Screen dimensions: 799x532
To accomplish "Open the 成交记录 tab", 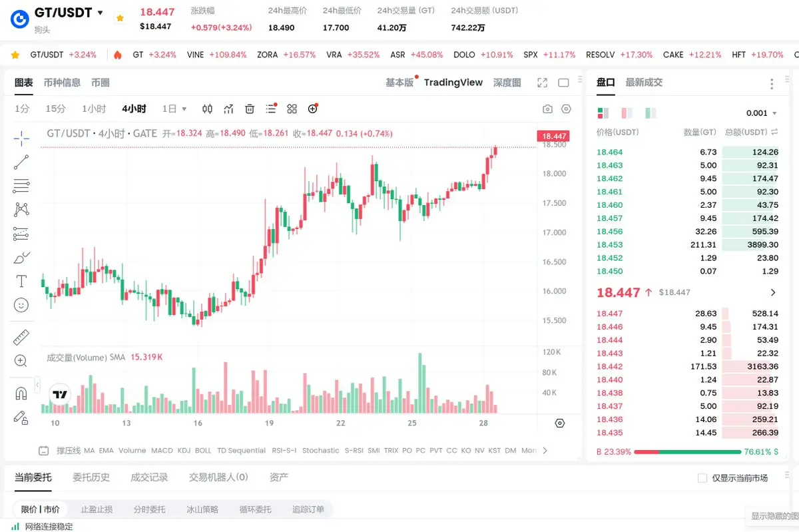I will 149,477.
